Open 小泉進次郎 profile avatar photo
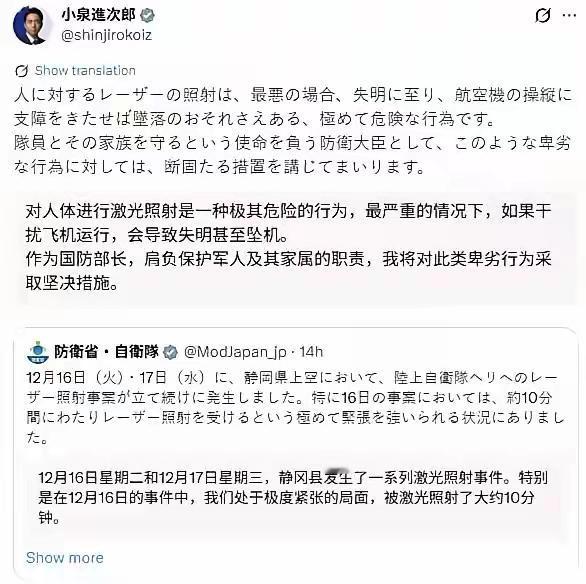Image resolution: width=586 pixels, height=584 pixels. tap(30, 25)
